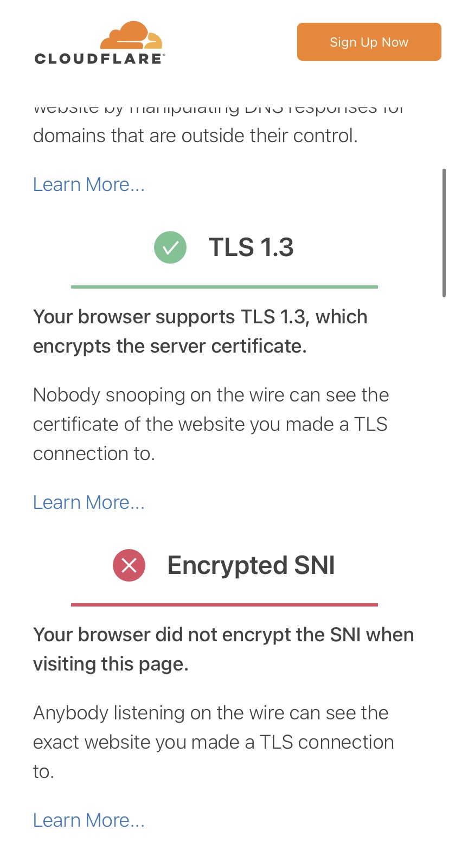The width and height of the screenshot is (449, 868).
Task: Click the red X status icon
Action: [x=129, y=565]
